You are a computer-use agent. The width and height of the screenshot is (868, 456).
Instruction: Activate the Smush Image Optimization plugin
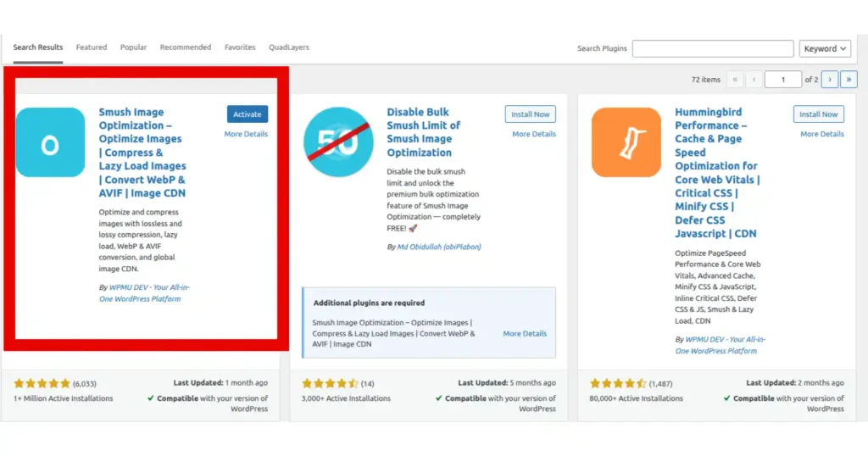click(x=247, y=114)
